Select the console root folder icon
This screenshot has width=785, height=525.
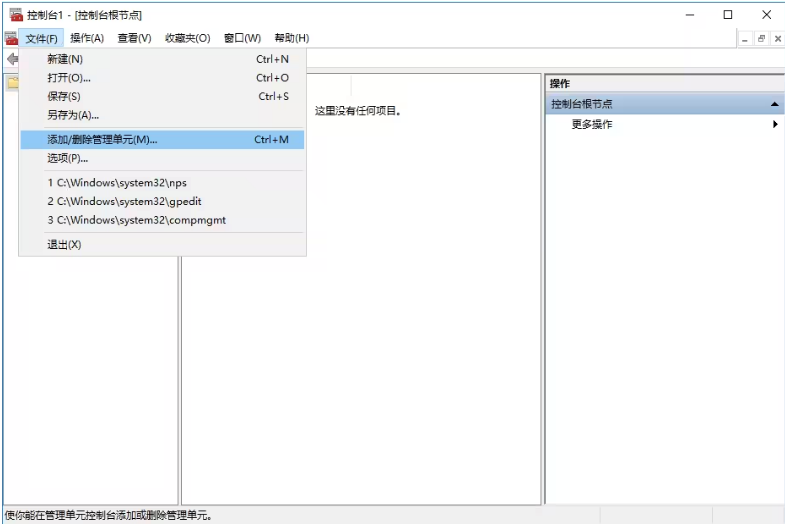click(13, 83)
